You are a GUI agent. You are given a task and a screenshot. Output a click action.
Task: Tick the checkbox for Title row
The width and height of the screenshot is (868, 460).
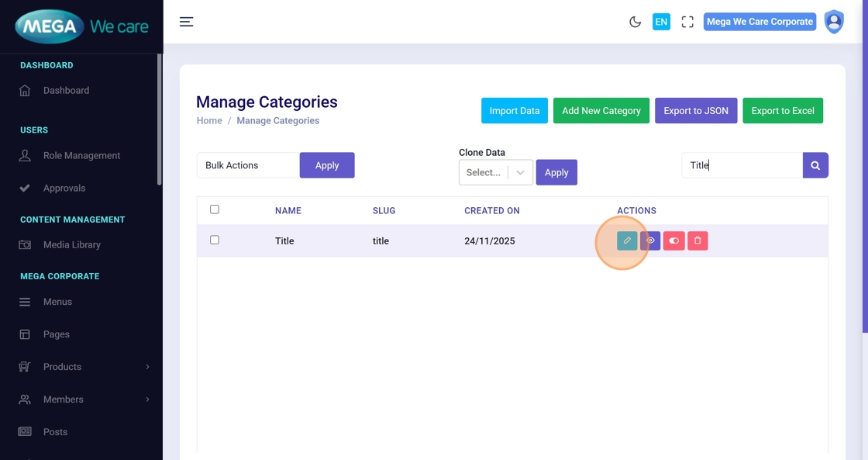click(x=215, y=240)
